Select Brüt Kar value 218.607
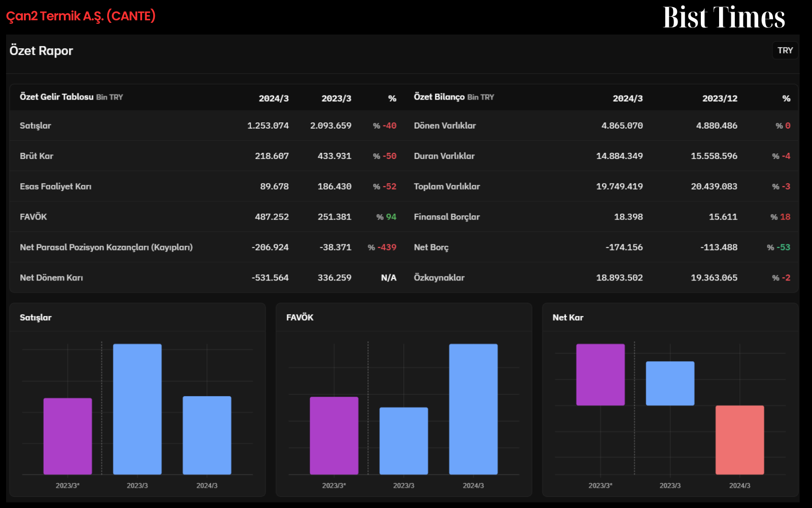 [x=272, y=156]
